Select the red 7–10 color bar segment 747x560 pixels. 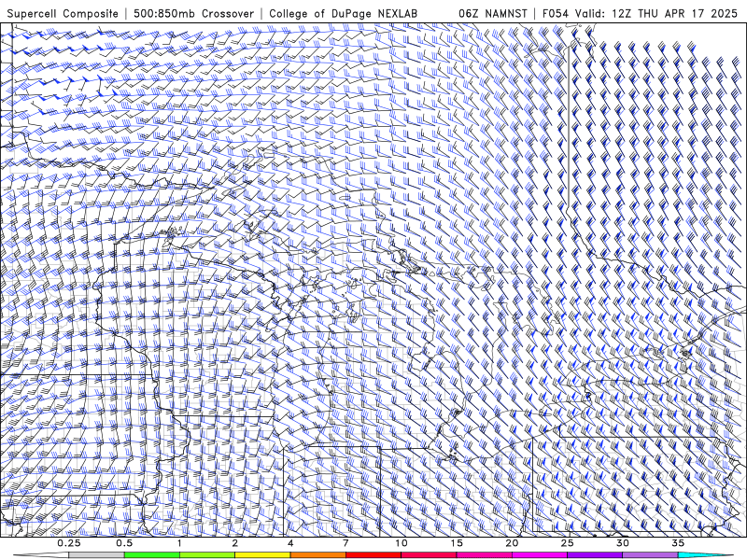pyautogui.click(x=373, y=555)
